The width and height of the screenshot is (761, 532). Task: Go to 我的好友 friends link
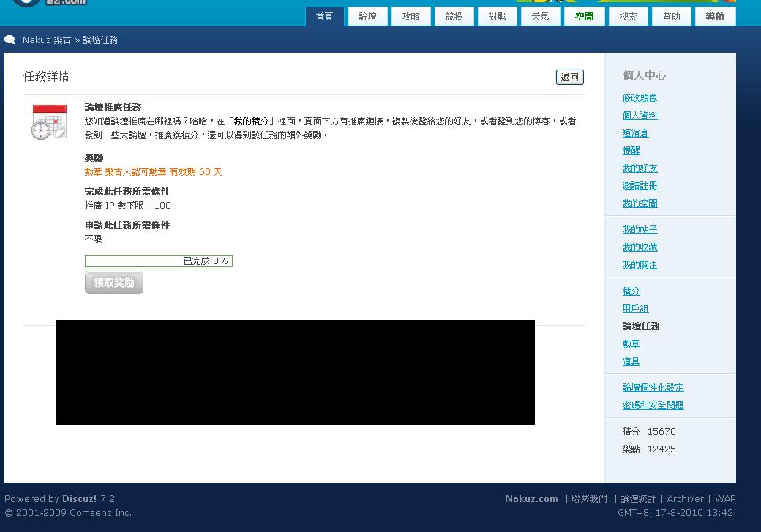pyautogui.click(x=640, y=168)
